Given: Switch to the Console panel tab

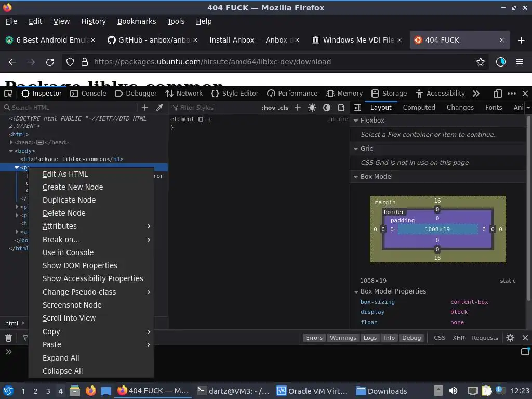Looking at the screenshot, I should tap(88, 94).
